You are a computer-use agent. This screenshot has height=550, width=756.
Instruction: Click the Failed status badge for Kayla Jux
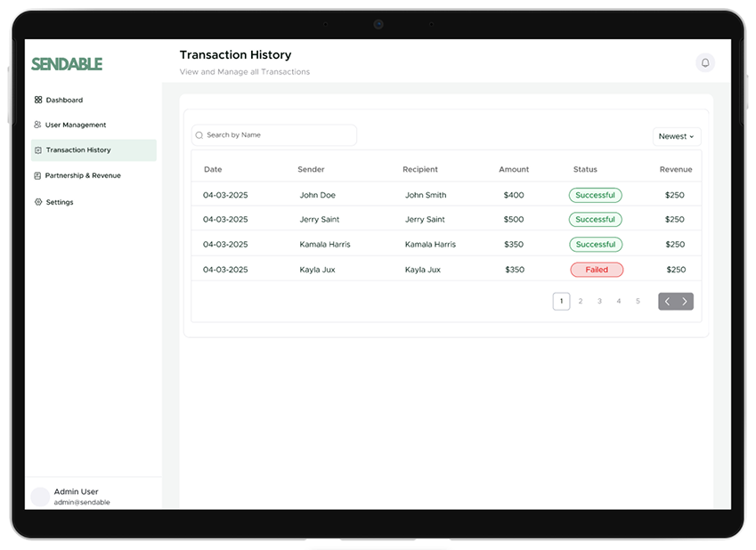click(x=597, y=269)
